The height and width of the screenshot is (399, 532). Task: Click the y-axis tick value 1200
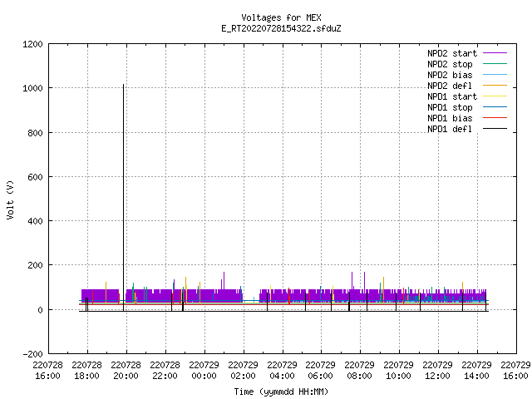click(x=32, y=44)
